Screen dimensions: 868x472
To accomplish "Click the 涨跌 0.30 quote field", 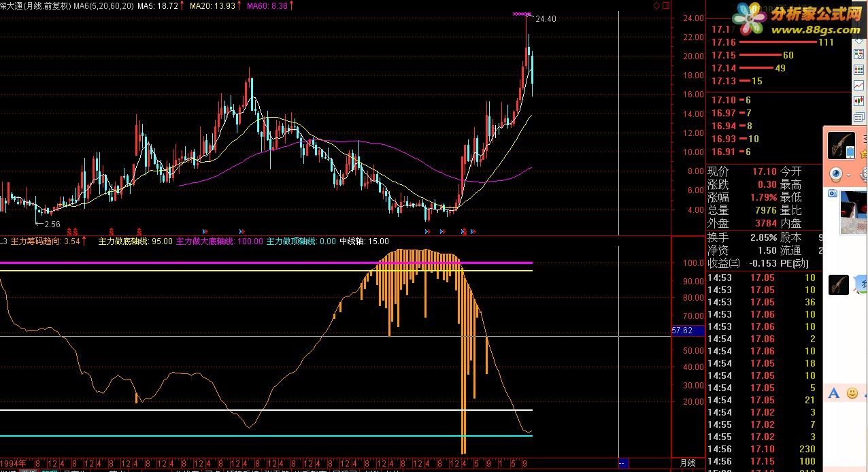I will pos(742,184).
